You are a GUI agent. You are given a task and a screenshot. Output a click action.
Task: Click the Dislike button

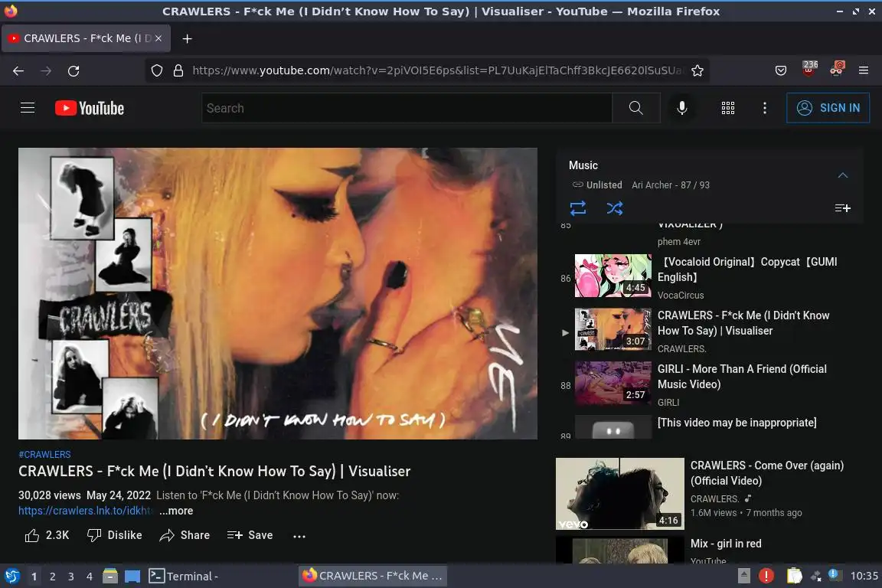point(115,535)
